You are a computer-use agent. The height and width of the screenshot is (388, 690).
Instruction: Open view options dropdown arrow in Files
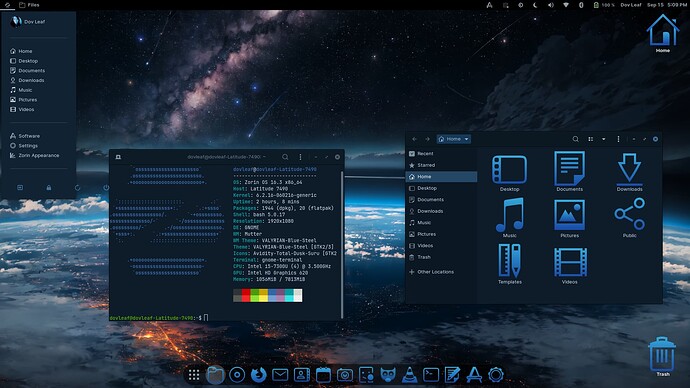[x=603, y=139]
